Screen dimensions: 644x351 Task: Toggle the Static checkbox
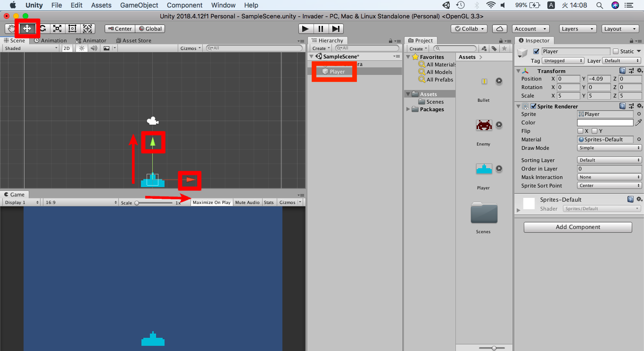pyautogui.click(x=615, y=51)
